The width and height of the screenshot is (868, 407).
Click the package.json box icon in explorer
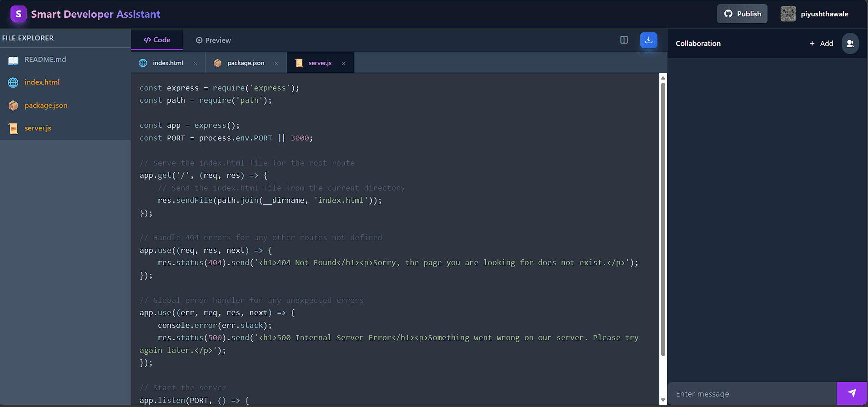(x=13, y=106)
